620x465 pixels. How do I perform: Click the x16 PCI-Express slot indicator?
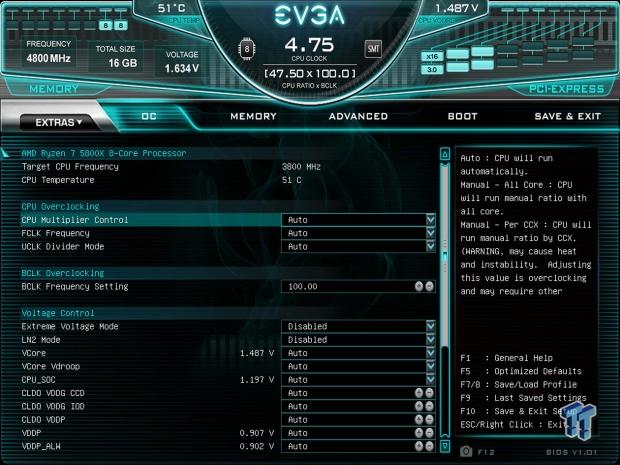pyautogui.click(x=432, y=57)
